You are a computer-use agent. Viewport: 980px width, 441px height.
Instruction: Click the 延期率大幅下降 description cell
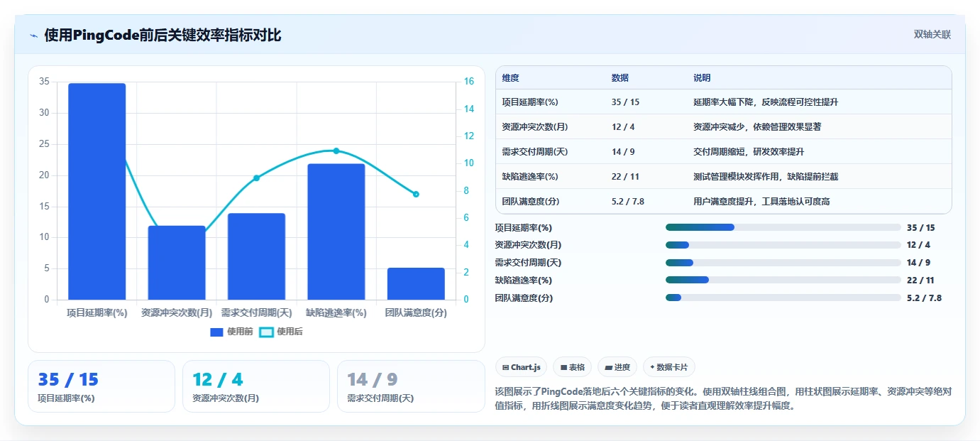point(766,102)
